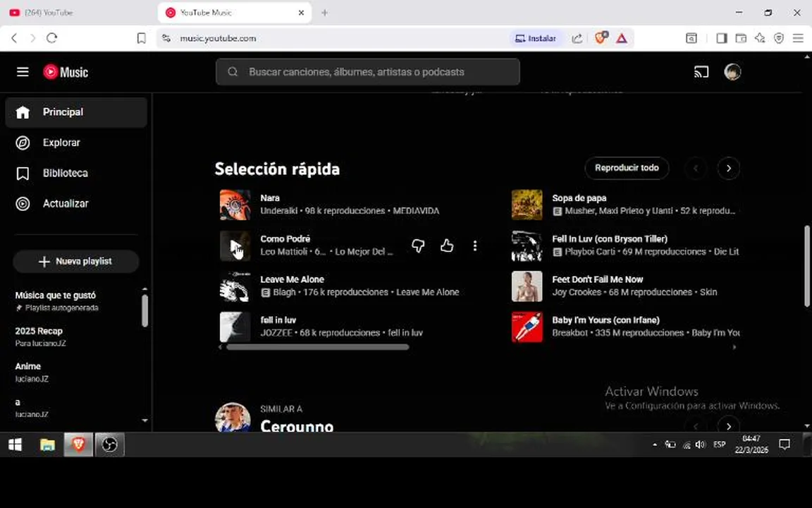The width and height of the screenshot is (812, 508).
Task: Open the Actualizar section
Action: pyautogui.click(x=76, y=204)
